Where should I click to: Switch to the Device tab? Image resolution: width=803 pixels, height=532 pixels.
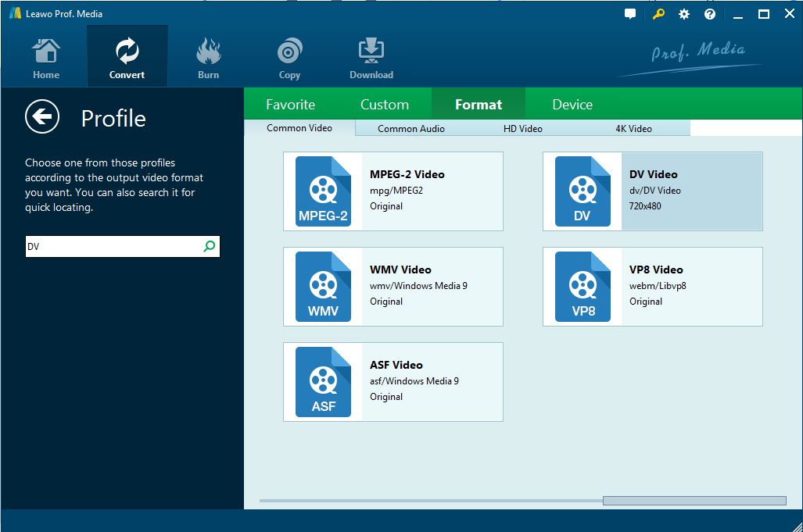tap(572, 105)
